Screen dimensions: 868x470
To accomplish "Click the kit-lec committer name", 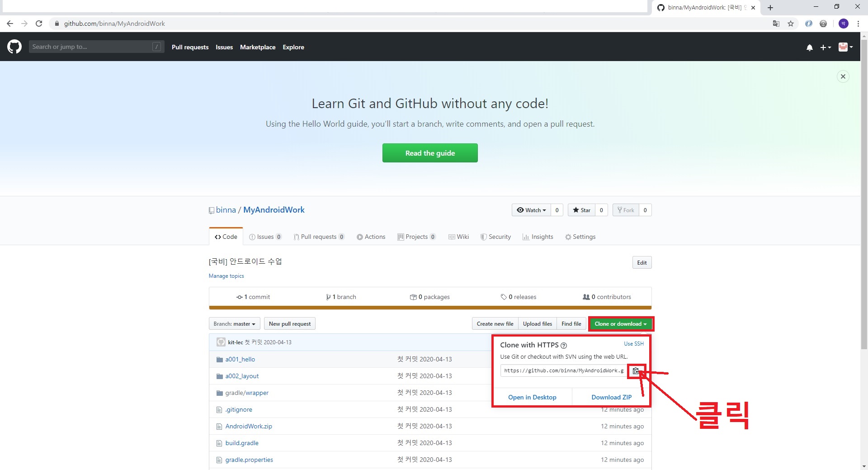I will [236, 342].
